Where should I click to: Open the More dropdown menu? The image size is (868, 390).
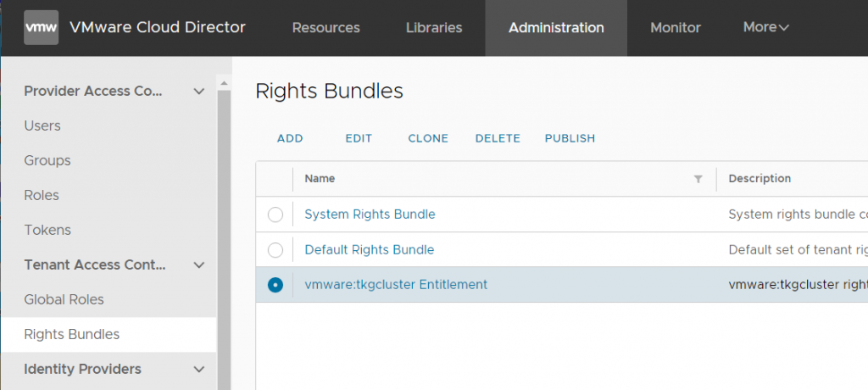(766, 27)
